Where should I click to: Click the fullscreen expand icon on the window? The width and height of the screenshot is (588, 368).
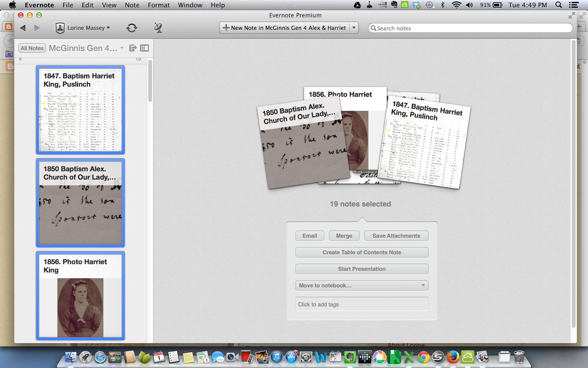(572, 15)
